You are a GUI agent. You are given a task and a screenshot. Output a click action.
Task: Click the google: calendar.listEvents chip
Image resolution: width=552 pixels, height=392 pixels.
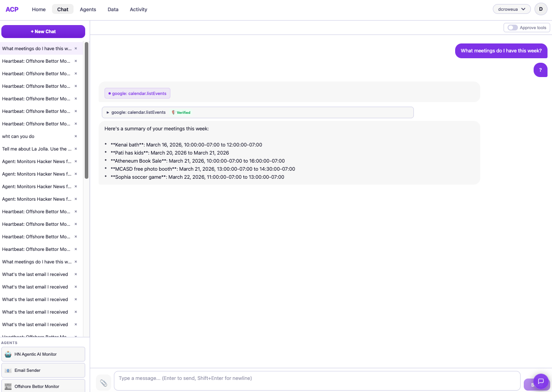(x=137, y=93)
